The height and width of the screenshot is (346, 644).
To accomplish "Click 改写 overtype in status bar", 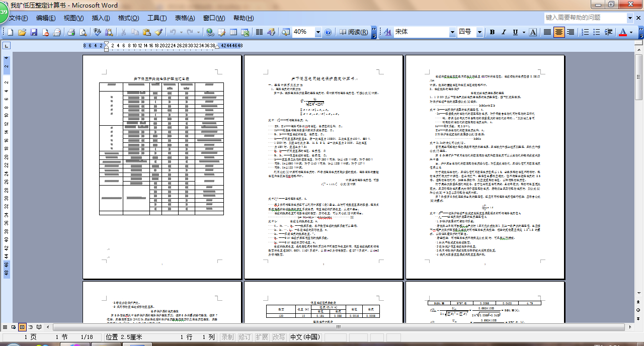I will point(278,337).
